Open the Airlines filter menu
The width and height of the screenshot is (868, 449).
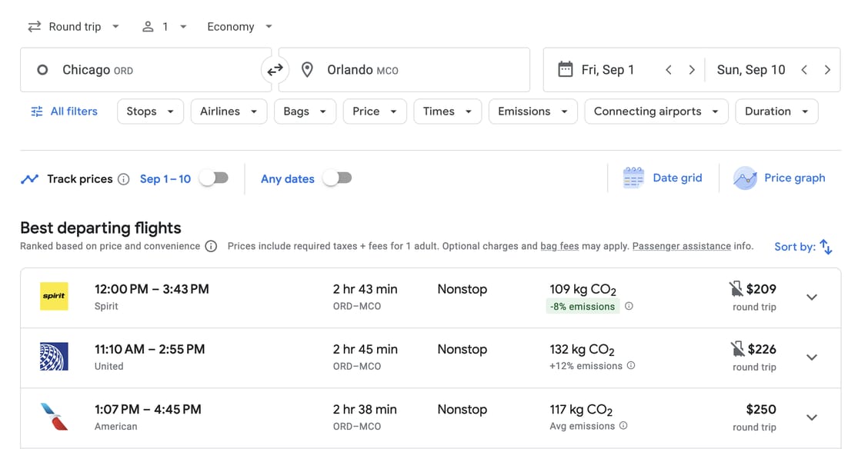click(228, 111)
